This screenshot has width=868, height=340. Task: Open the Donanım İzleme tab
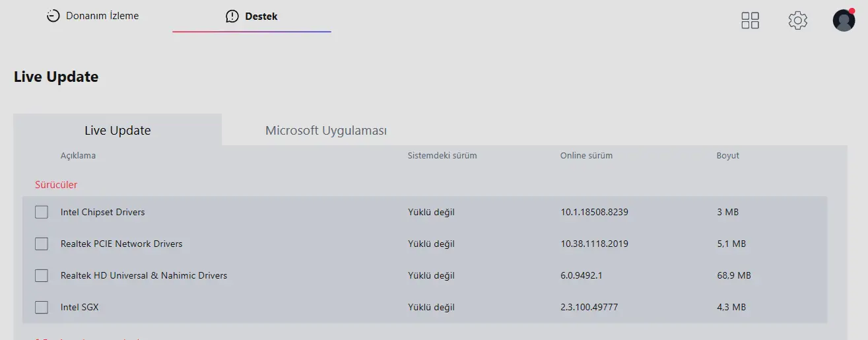(92, 16)
